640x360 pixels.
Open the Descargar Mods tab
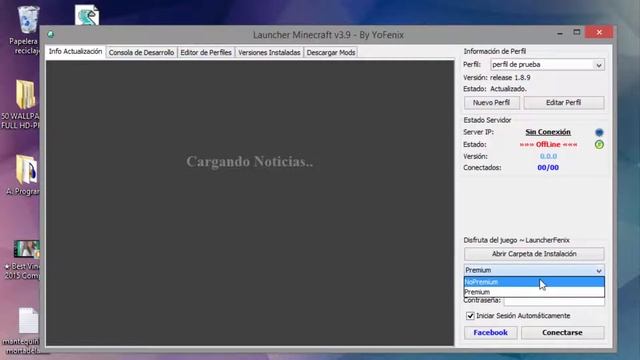tap(331, 53)
